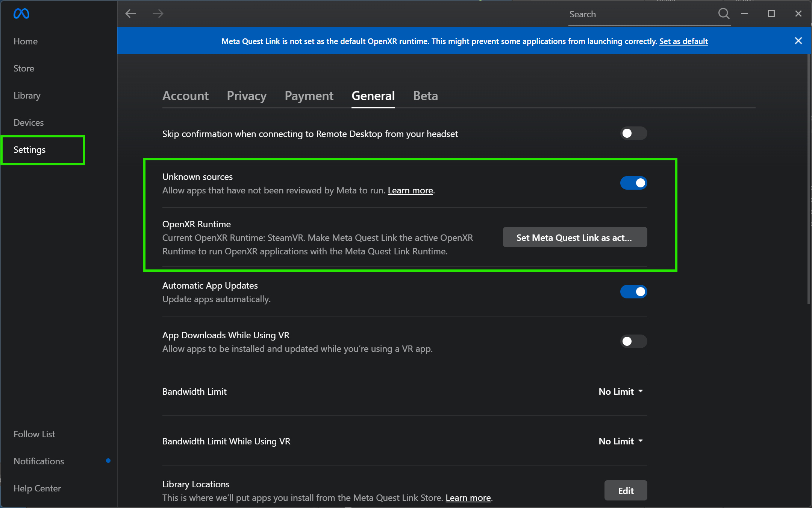This screenshot has width=812, height=508.
Task: Open the Help Center
Action: pos(37,488)
